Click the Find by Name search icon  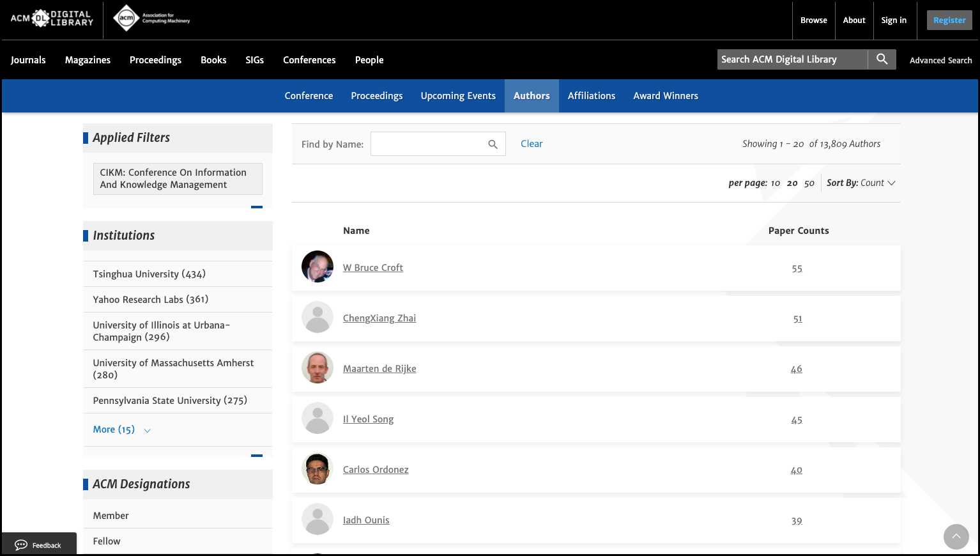pos(493,144)
